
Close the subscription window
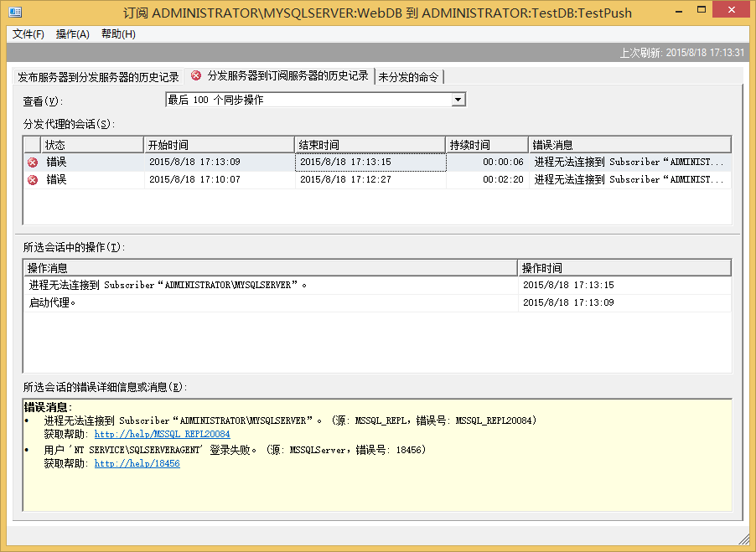[731, 10]
